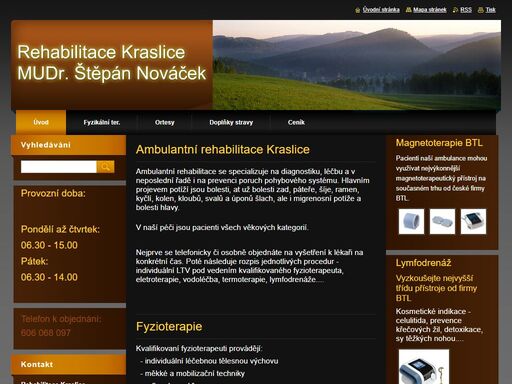The height and width of the screenshot is (384, 512).
Task: Click the sitemap icon beside Mapa stránek
Action: [408, 10]
